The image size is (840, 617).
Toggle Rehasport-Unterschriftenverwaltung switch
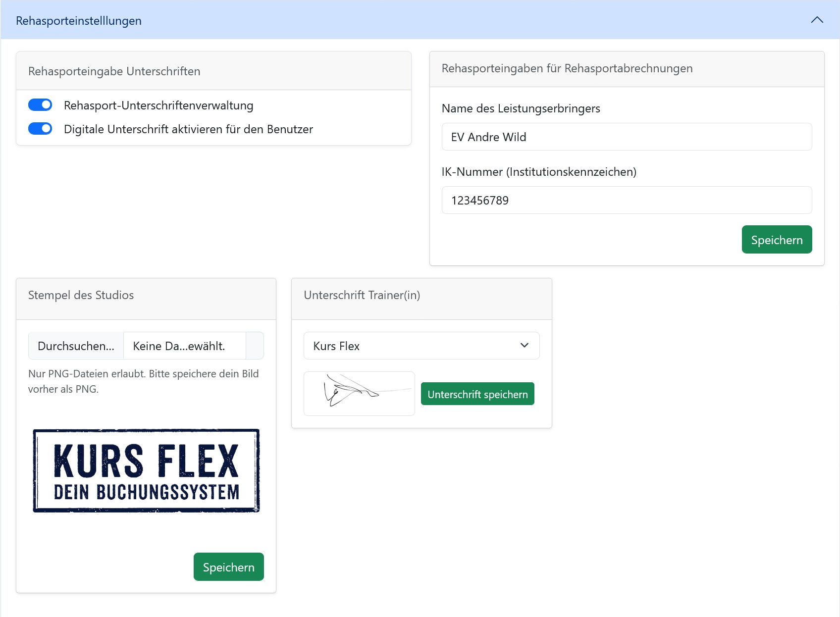(40, 105)
